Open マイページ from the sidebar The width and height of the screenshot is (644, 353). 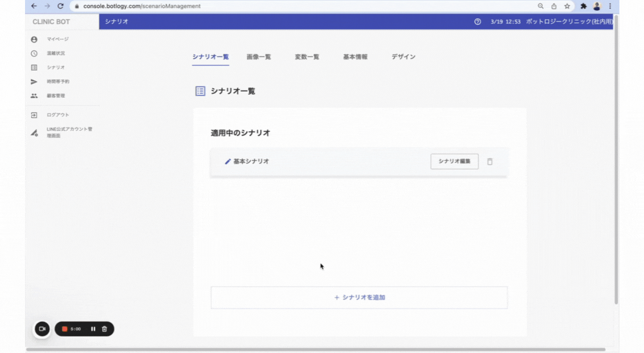pos(57,39)
